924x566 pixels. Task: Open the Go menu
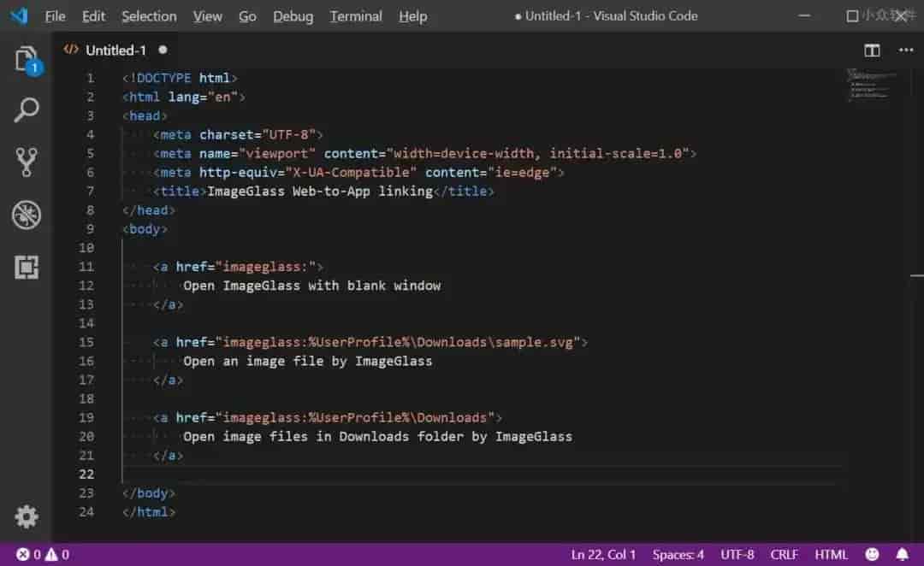(x=247, y=16)
